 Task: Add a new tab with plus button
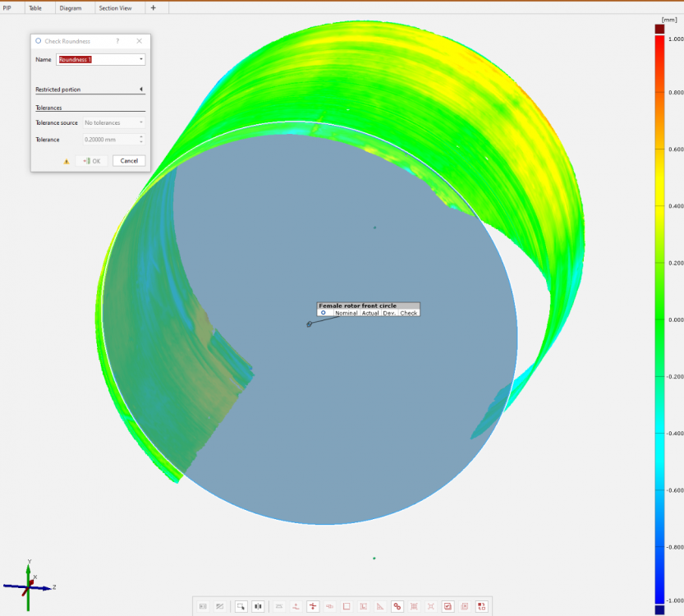[x=153, y=7]
